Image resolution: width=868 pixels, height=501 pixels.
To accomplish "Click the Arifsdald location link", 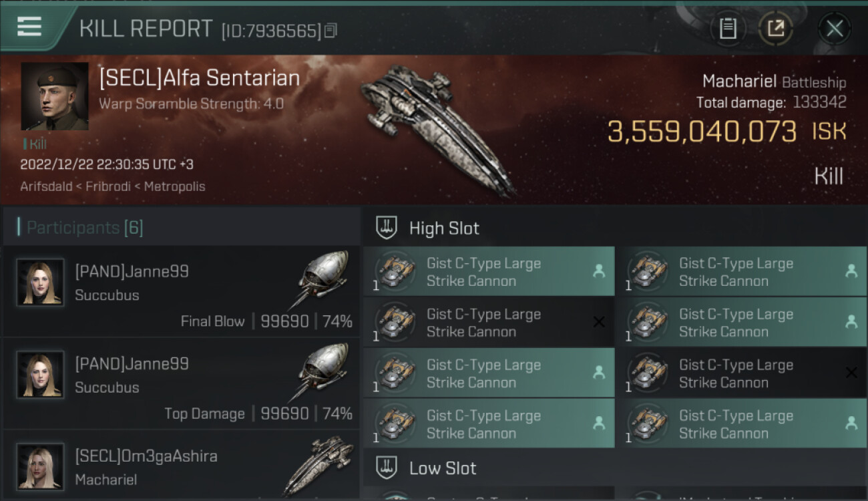I will point(45,186).
